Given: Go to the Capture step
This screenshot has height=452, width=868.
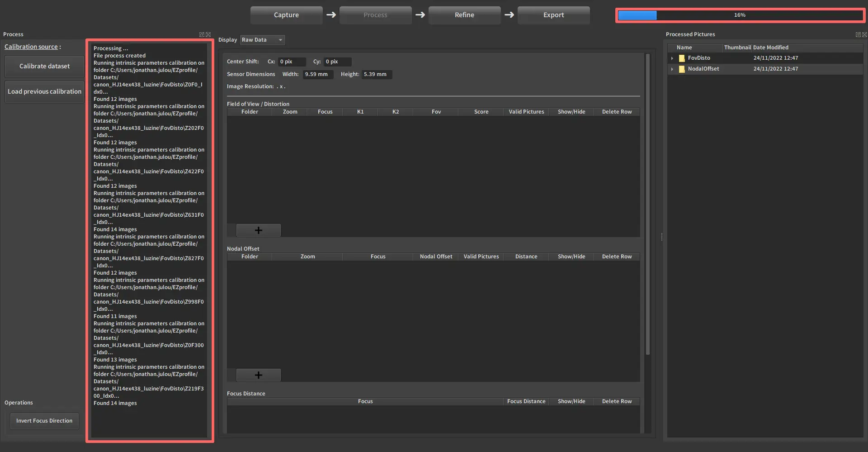Looking at the screenshot, I should coord(286,15).
